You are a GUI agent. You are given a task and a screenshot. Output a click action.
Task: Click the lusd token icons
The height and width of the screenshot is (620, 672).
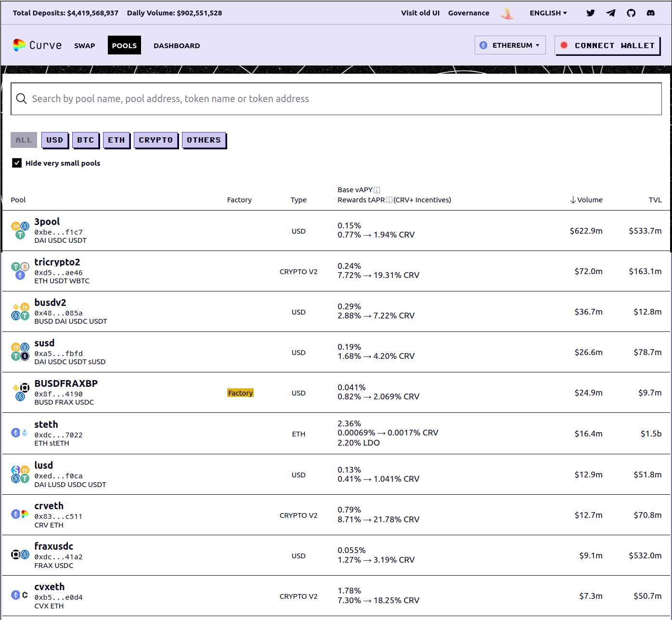(20, 475)
